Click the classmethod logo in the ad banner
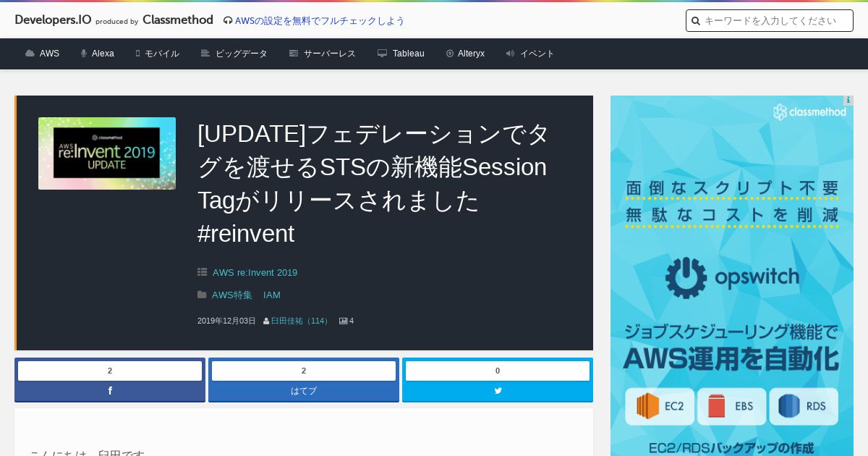Viewport: 868px width, 456px height. [x=809, y=112]
